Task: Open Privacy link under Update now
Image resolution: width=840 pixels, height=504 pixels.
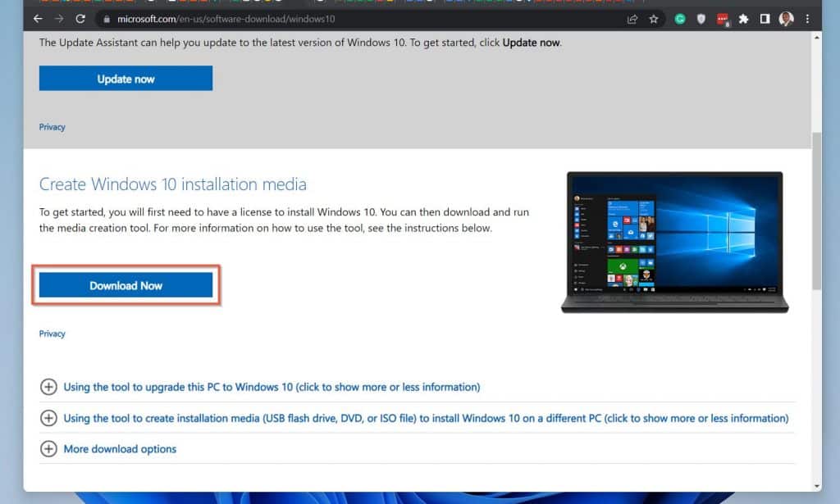Action: [x=52, y=127]
